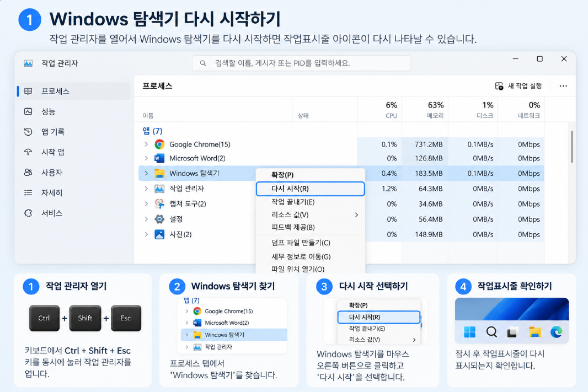
Task: Open the 서비스 services icon in sidebar
Action: (28, 213)
